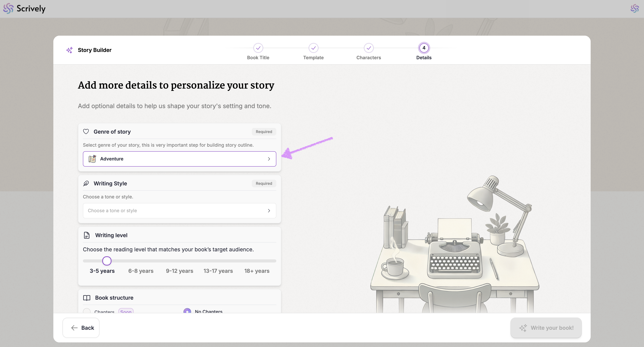
Task: Go to the Characters step
Action: pos(368,48)
